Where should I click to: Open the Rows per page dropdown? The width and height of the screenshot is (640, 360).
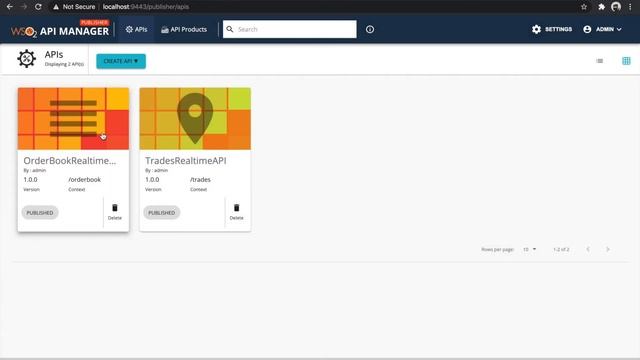(529, 249)
